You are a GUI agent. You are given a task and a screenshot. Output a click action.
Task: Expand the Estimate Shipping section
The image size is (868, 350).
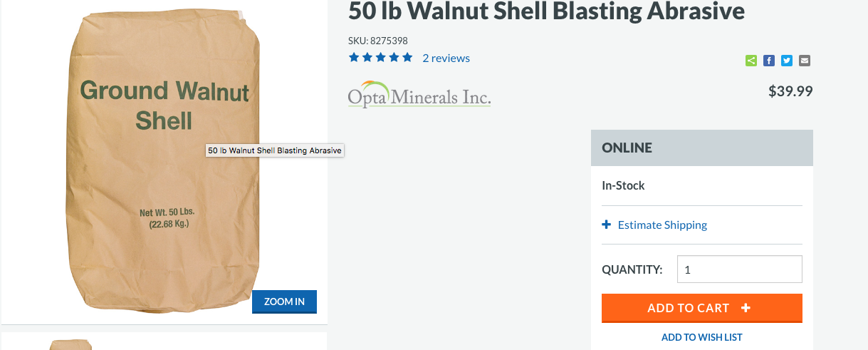(x=662, y=225)
